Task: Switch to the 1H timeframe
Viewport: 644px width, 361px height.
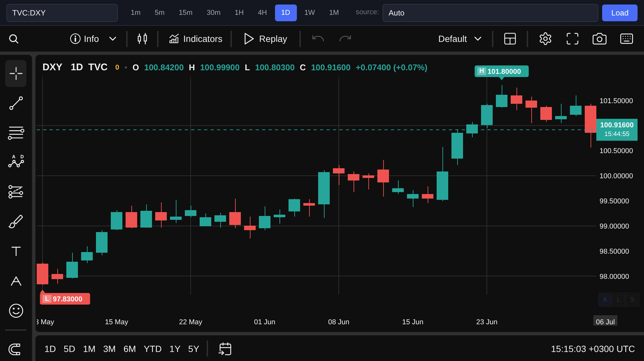Action: (239, 13)
